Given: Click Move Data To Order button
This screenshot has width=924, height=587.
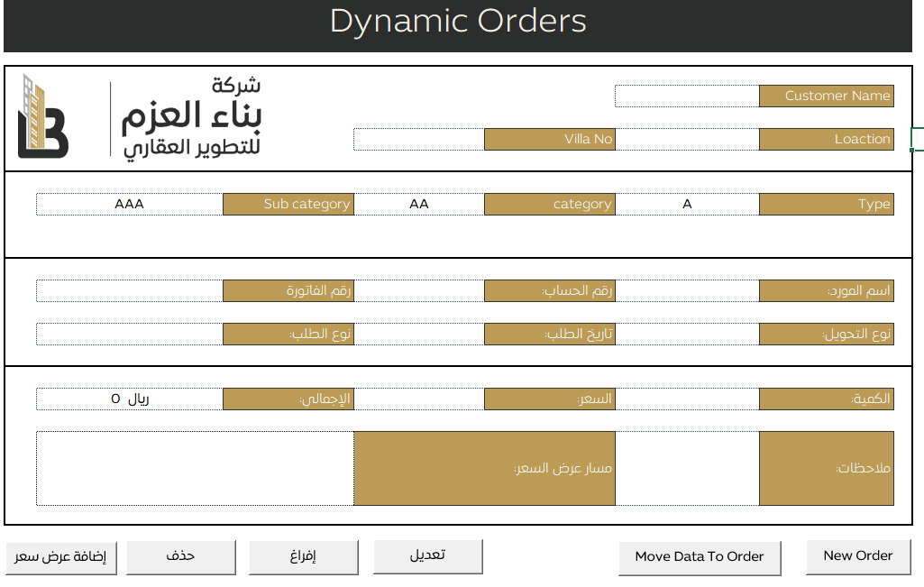Looking at the screenshot, I should [x=700, y=557].
